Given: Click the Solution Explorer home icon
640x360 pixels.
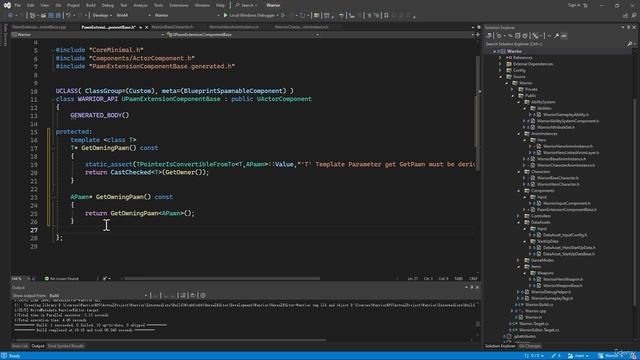Looking at the screenshot, I should pyautogui.click(x=489, y=36).
